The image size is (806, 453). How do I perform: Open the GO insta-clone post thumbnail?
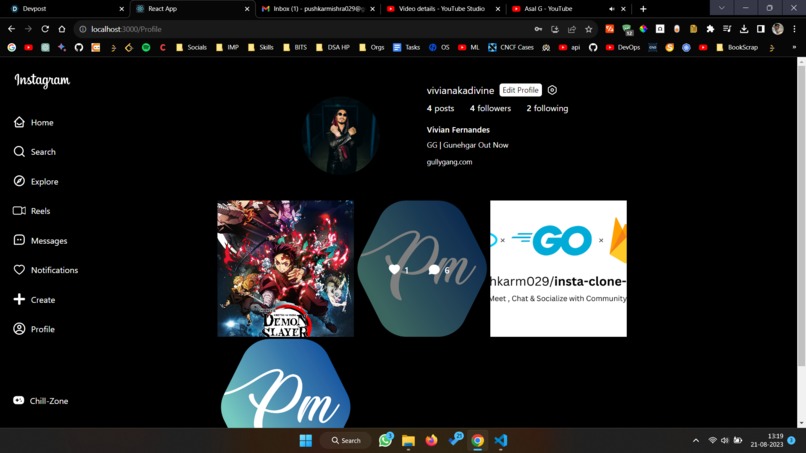point(558,268)
